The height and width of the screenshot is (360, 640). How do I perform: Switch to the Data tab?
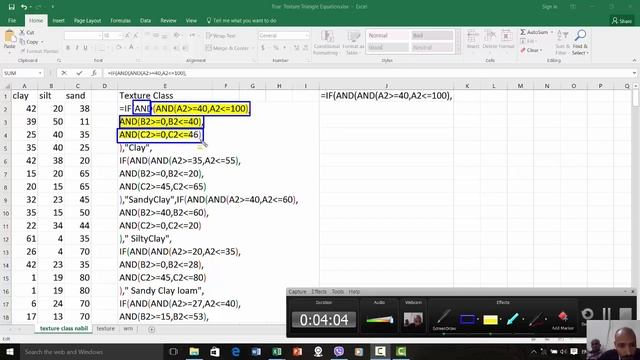pos(145,20)
